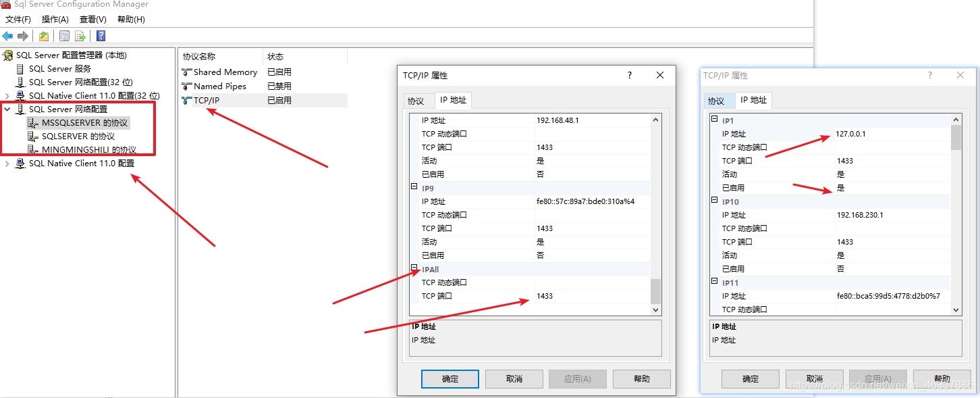Click IP1 已启用 value 是
980x398 pixels.
840,188
